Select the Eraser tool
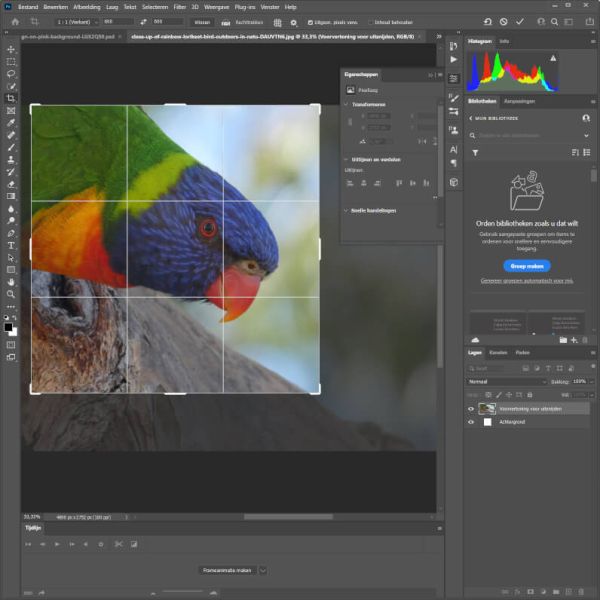 click(x=11, y=184)
